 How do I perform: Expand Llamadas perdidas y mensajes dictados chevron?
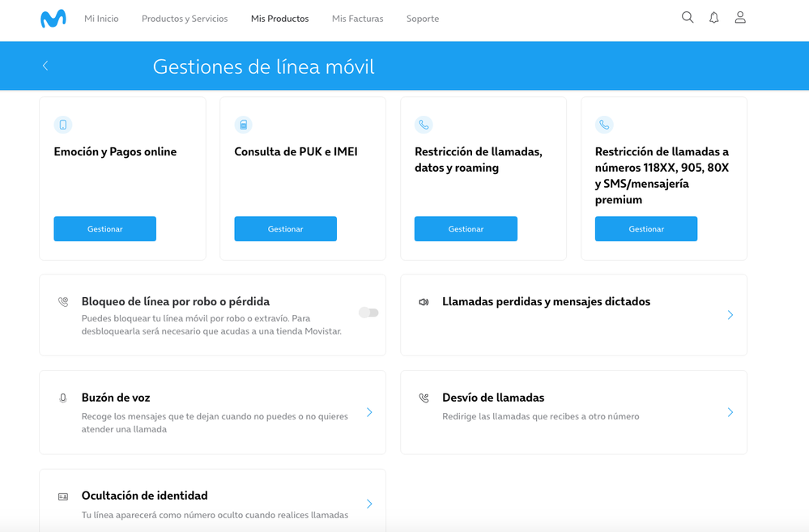[730, 315]
